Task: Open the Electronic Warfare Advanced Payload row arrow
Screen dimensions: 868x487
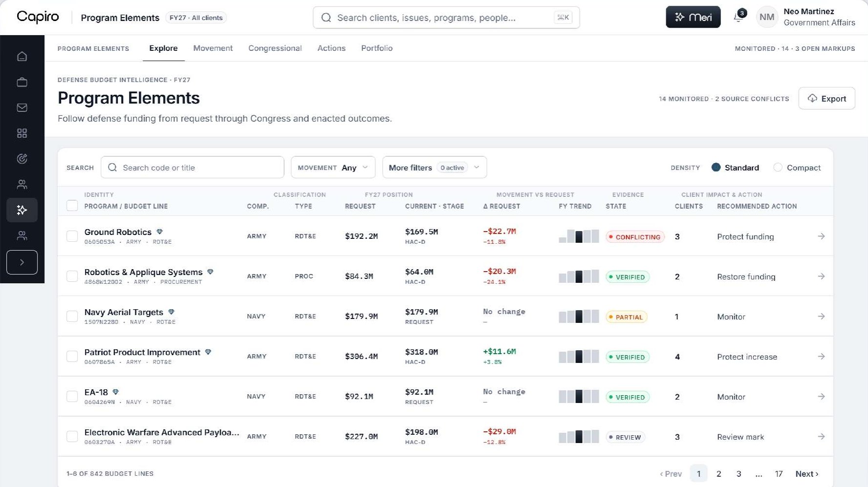Action: 821,437
